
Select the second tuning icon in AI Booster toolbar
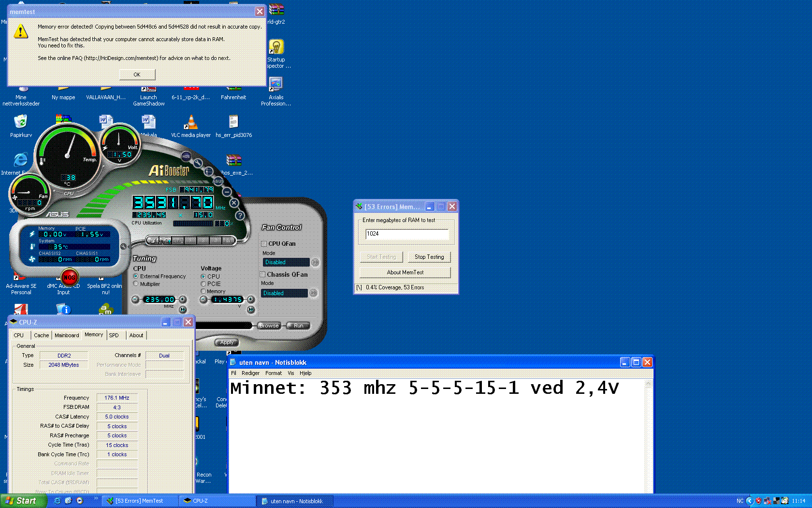(x=166, y=240)
